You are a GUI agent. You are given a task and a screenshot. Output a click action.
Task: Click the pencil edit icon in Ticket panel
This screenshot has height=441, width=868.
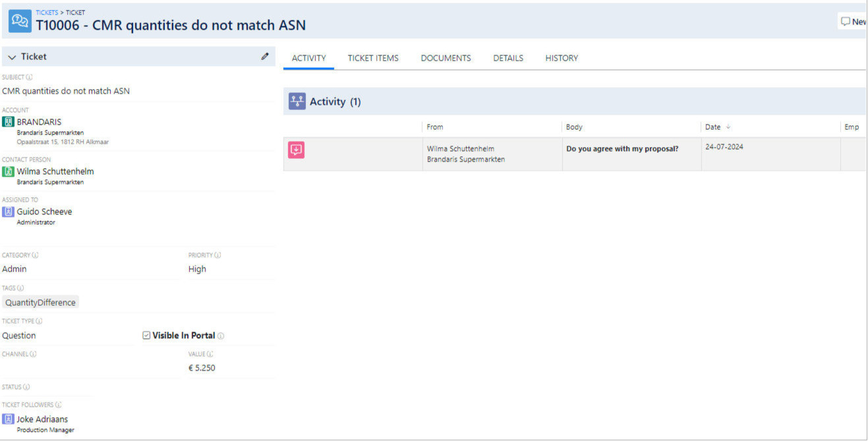[265, 57]
